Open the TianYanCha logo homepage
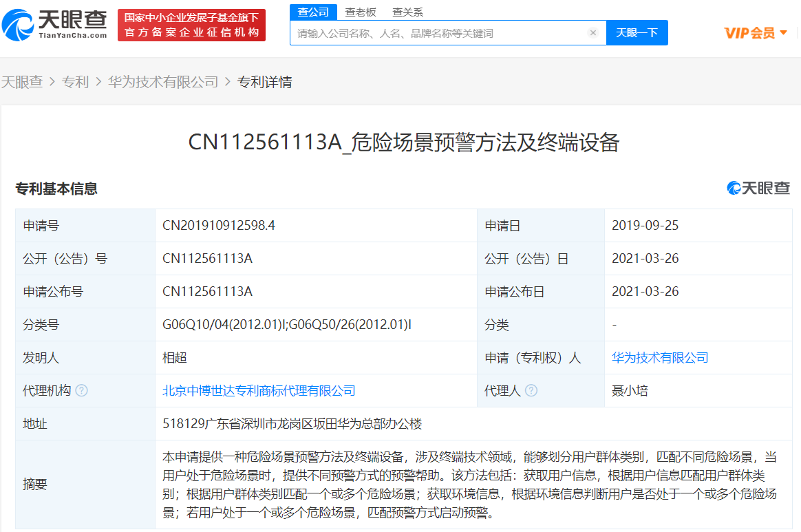 pos(54,25)
